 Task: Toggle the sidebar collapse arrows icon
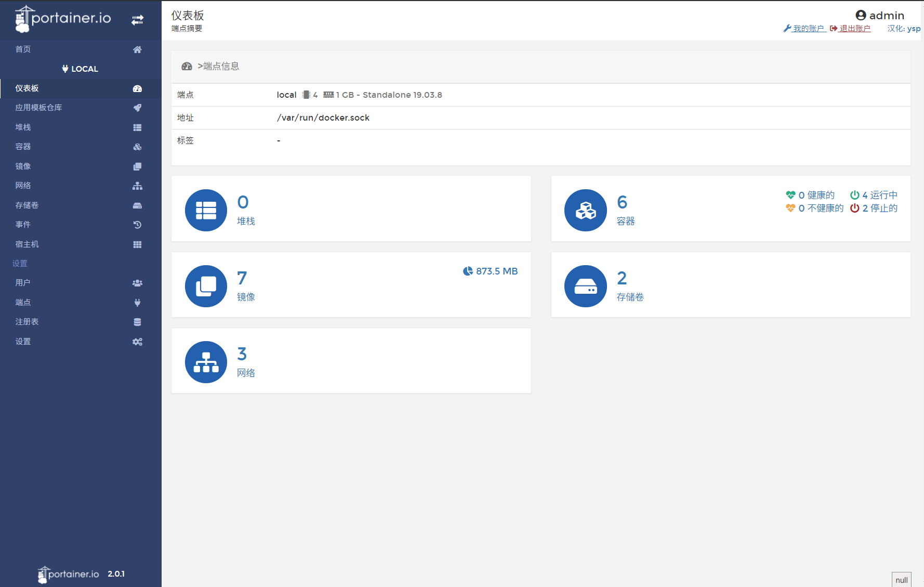(x=137, y=20)
